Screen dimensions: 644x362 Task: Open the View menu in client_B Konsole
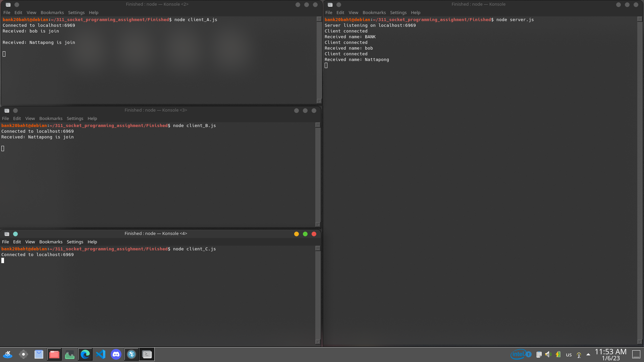point(30,118)
